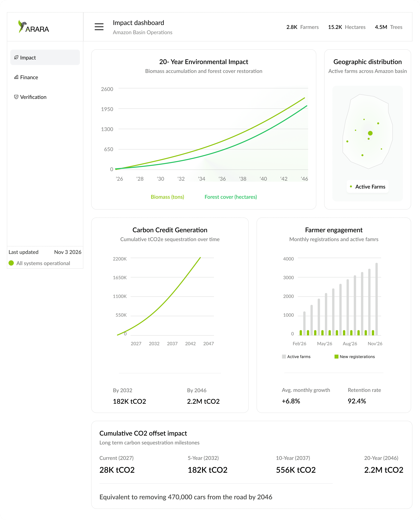Open the hamburger menu icon
Image resolution: width=420 pixels, height=520 pixels.
99,27
